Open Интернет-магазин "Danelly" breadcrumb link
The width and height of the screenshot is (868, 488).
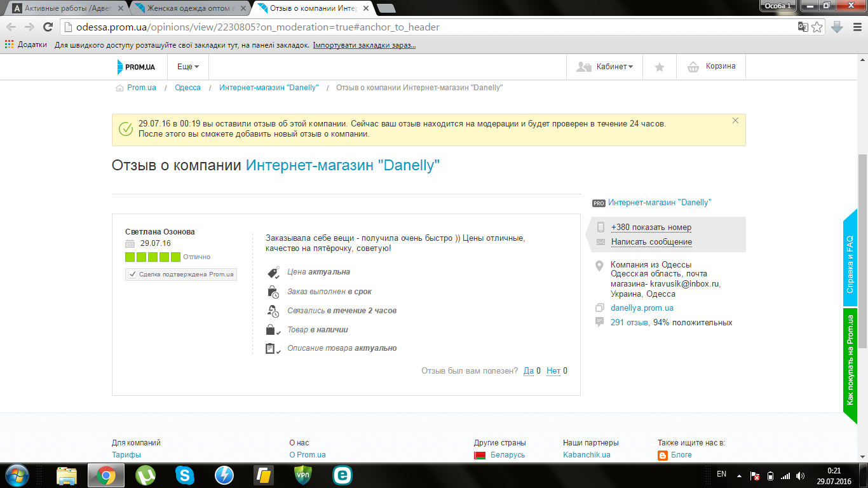pyautogui.click(x=269, y=88)
